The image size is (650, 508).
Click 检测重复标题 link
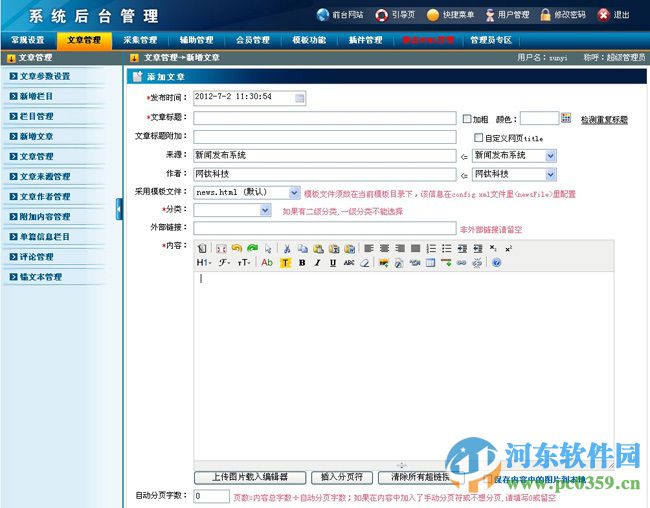(x=604, y=120)
